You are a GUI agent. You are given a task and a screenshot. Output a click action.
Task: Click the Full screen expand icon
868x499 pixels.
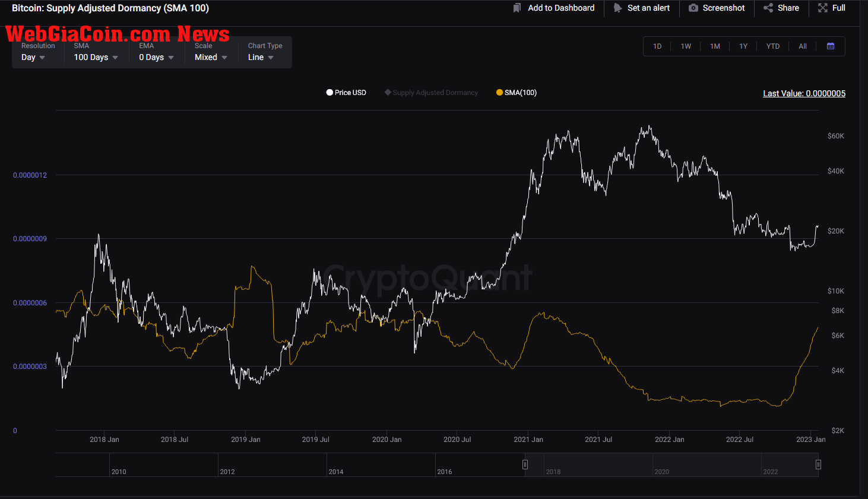coord(822,8)
